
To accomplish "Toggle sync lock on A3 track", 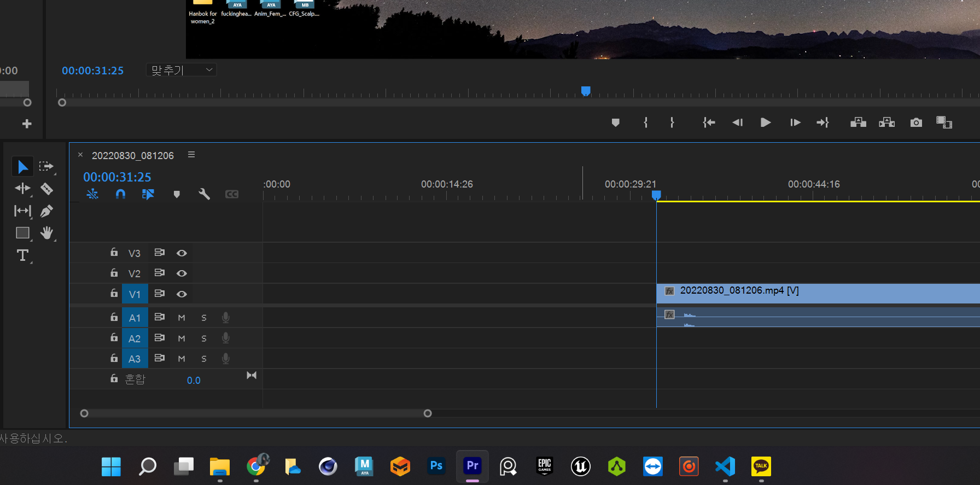I will (159, 358).
